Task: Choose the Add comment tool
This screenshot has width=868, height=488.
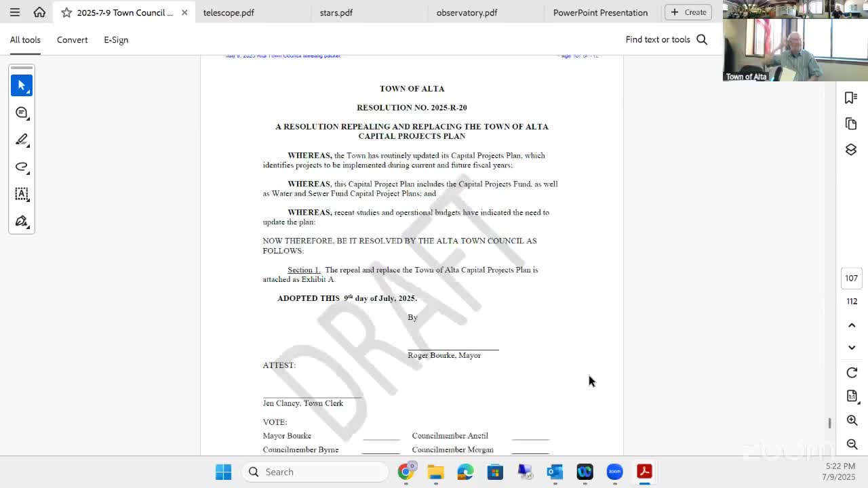Action: pos(22,113)
